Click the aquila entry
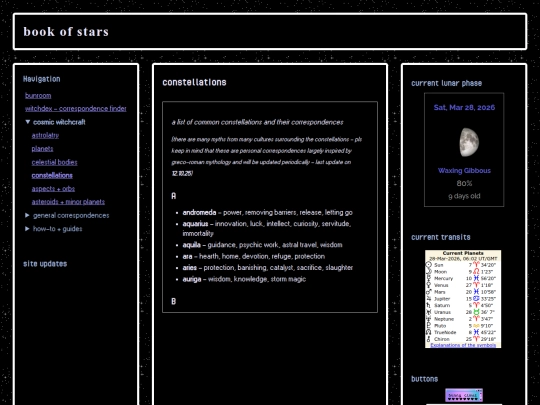 tap(262, 245)
